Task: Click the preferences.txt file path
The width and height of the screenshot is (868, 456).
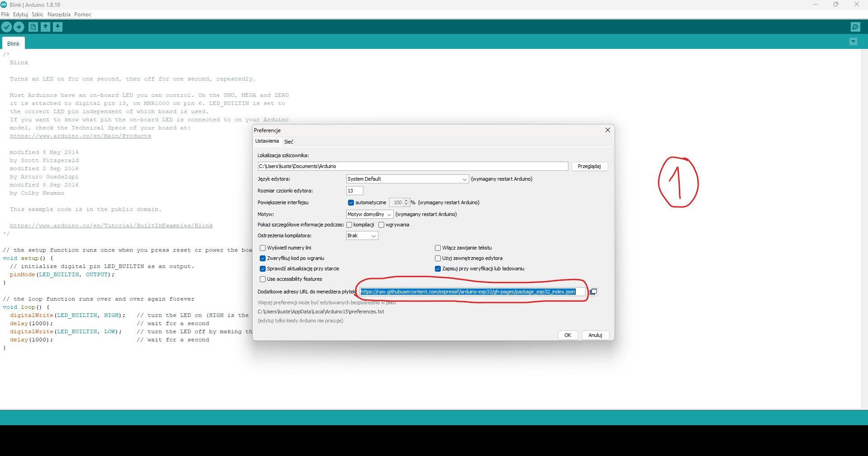Action: [321, 312]
